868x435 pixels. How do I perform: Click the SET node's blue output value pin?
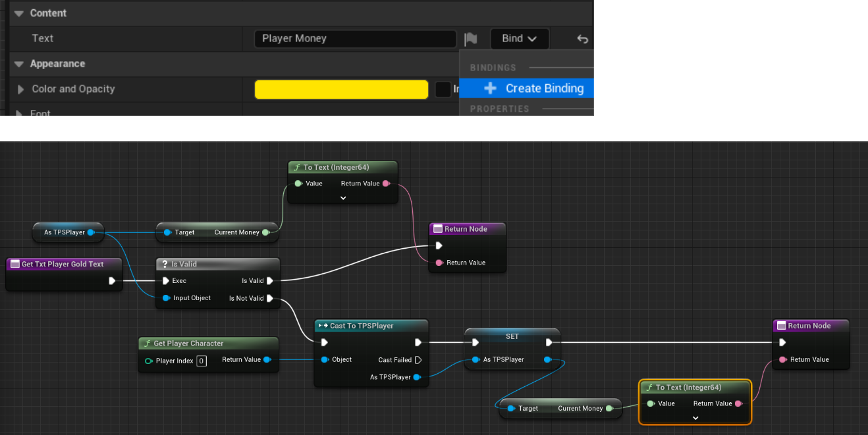(x=548, y=360)
